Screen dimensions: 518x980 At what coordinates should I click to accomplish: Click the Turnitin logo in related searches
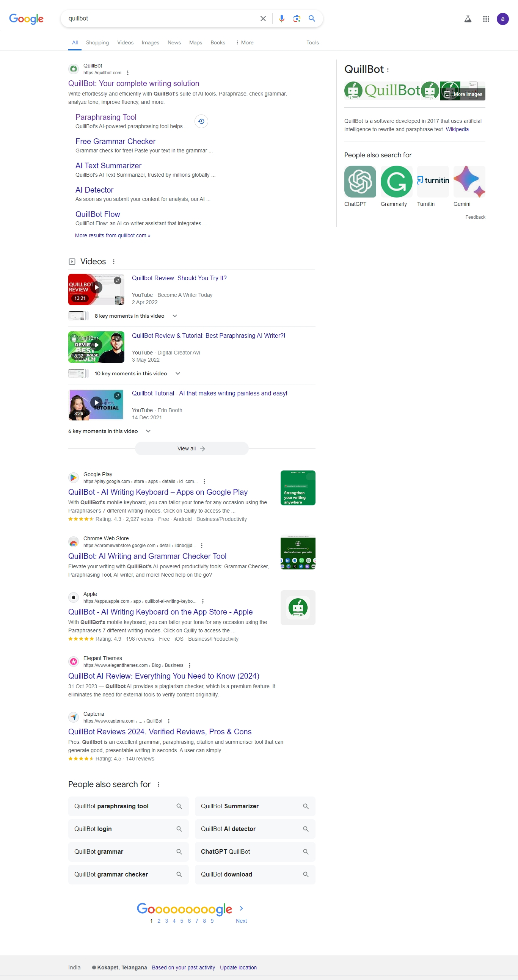[433, 182]
